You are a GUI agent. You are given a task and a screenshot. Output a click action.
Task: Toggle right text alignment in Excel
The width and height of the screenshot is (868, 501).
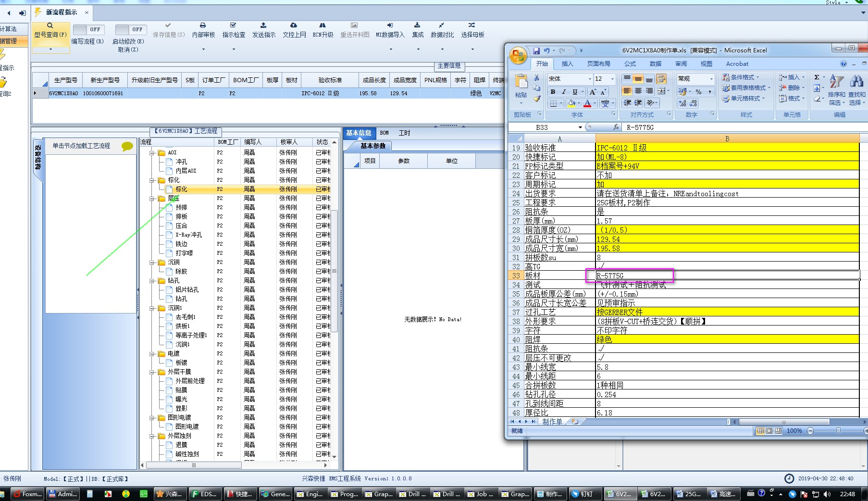click(649, 91)
